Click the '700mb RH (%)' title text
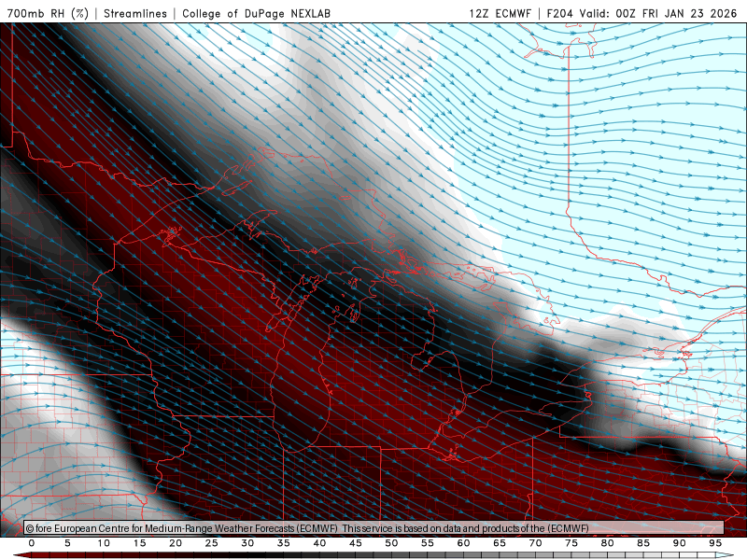This screenshot has width=747, height=560. pos(49,13)
